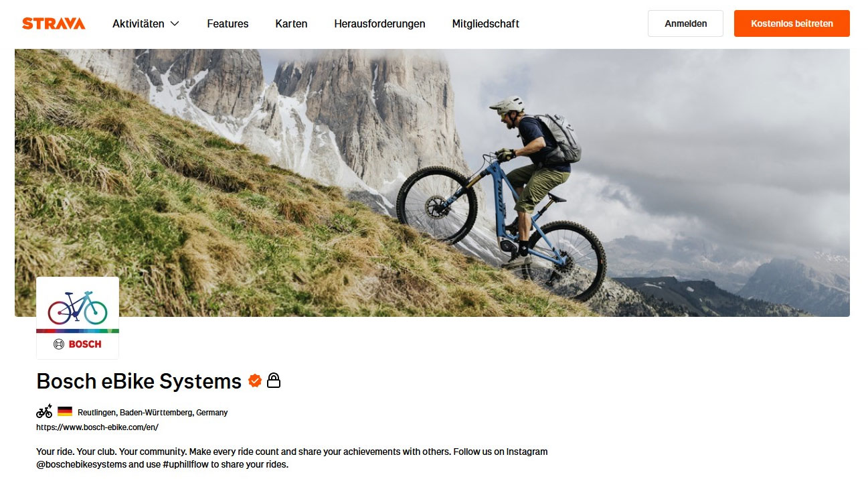
Task: Open the Mitgliedschaft menu item
Action: tap(485, 23)
